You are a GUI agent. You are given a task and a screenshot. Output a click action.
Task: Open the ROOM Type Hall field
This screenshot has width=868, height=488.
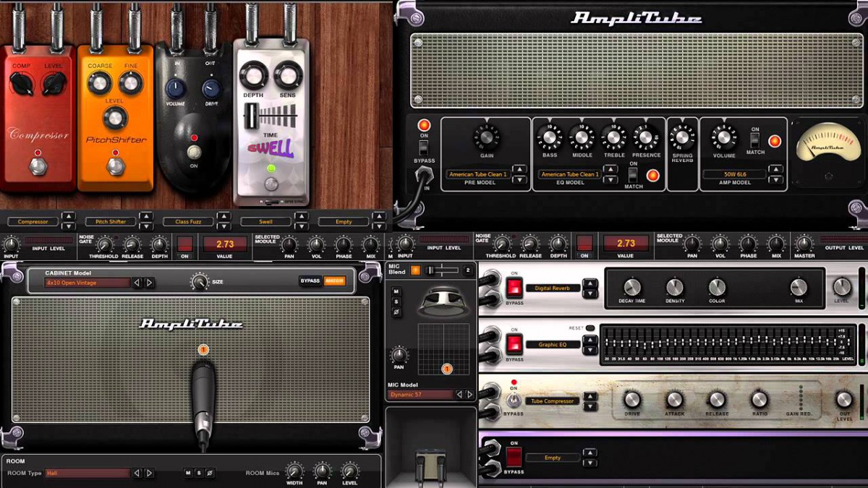[87, 473]
